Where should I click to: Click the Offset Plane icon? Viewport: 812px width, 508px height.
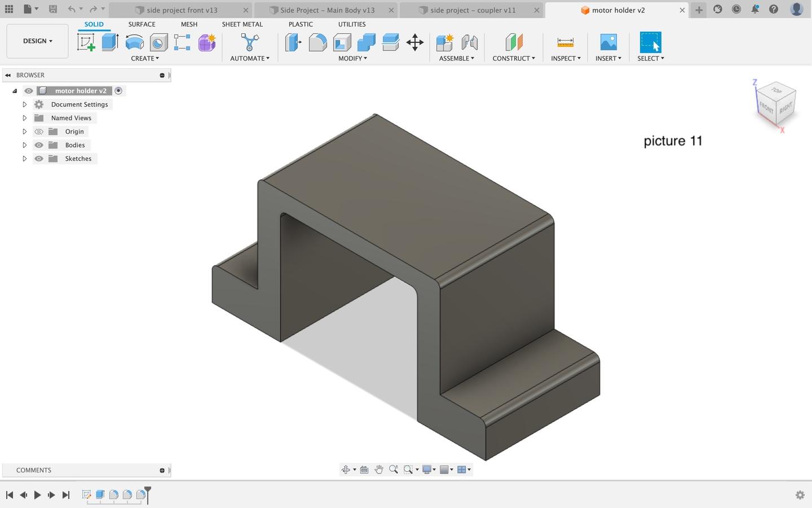514,42
